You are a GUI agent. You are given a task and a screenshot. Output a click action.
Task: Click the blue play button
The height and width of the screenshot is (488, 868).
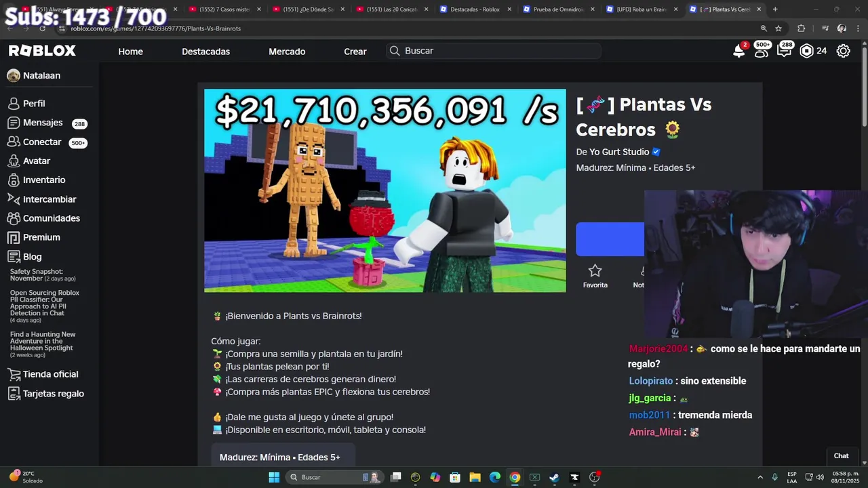[610, 239]
